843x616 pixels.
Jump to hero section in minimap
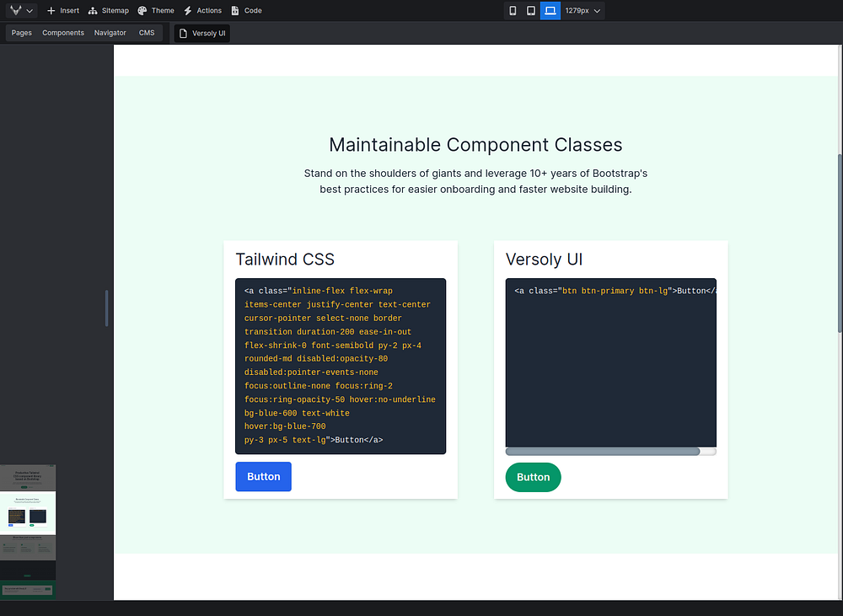[28, 477]
